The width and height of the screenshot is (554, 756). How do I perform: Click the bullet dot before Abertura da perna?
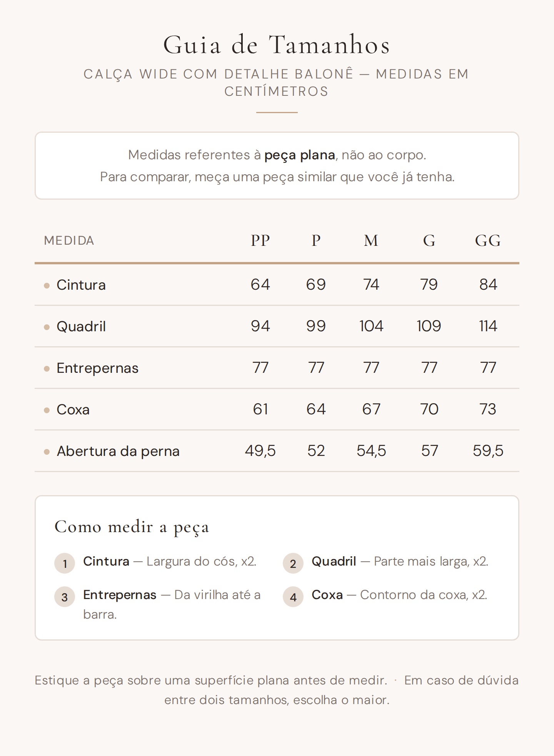47,452
